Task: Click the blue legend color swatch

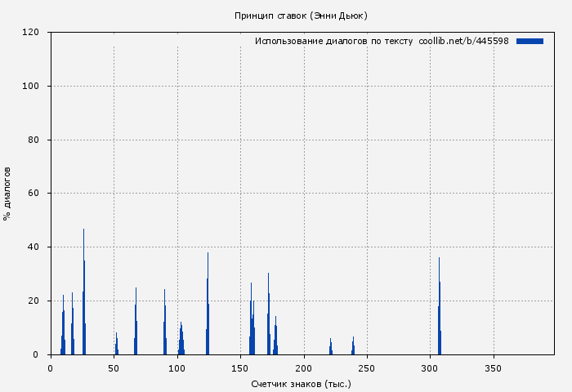Action: tap(530, 41)
